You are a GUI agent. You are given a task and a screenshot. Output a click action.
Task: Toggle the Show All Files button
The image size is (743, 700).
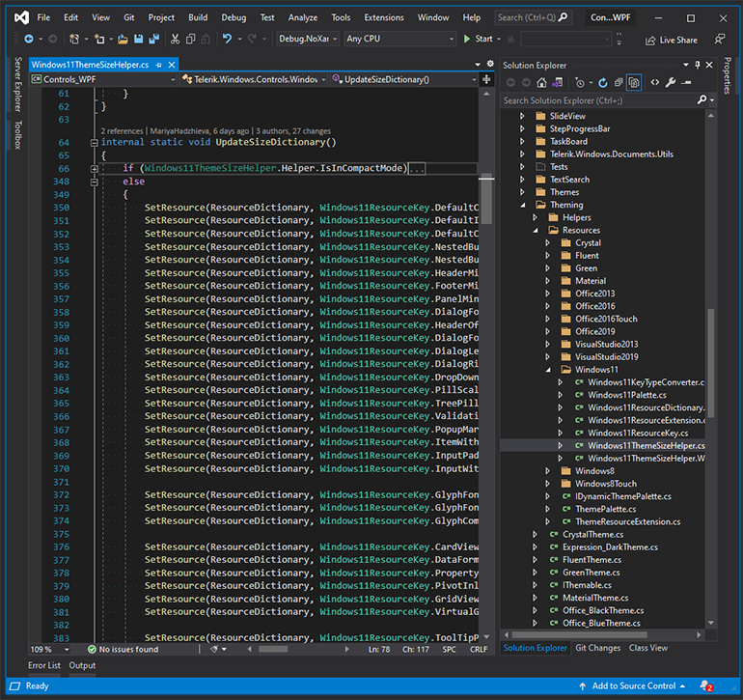pos(634,83)
